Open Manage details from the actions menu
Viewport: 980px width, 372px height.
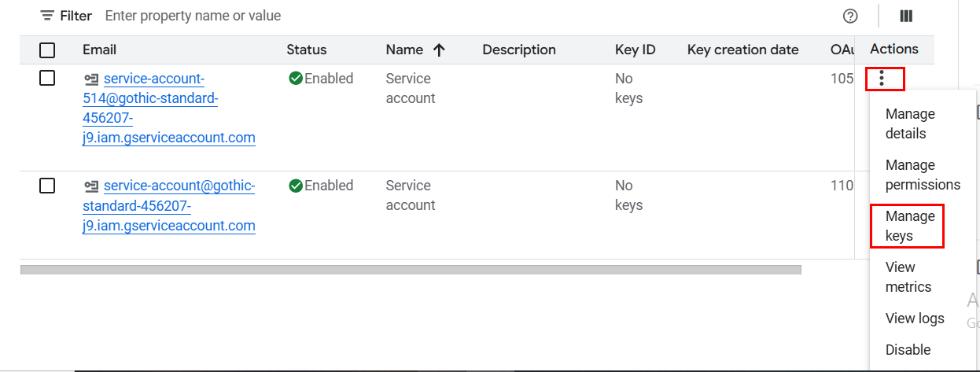[x=909, y=123]
